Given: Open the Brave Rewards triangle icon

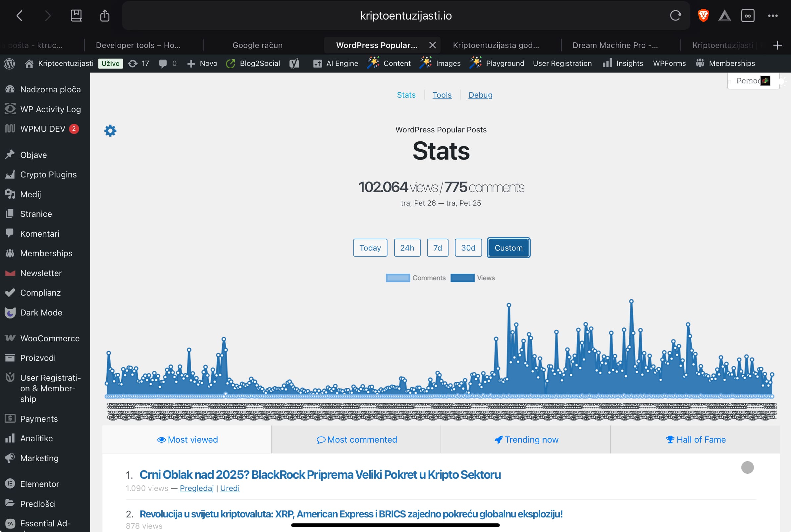Looking at the screenshot, I should [724, 16].
